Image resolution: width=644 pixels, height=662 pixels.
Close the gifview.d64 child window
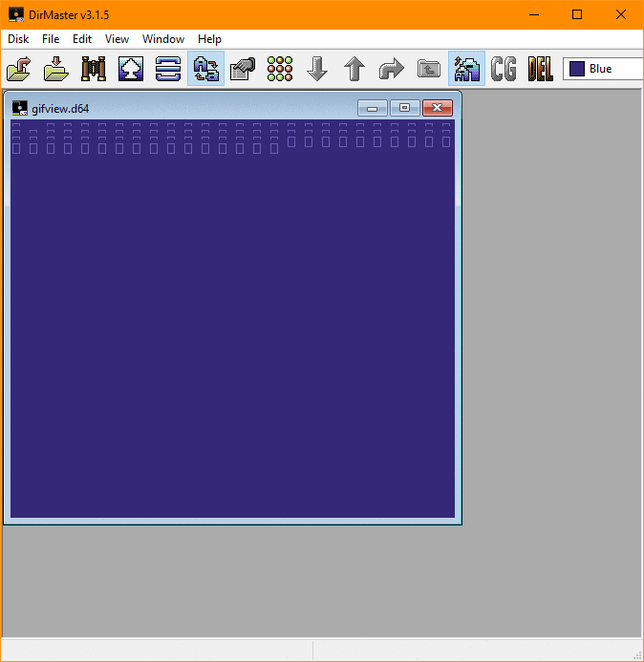point(437,108)
